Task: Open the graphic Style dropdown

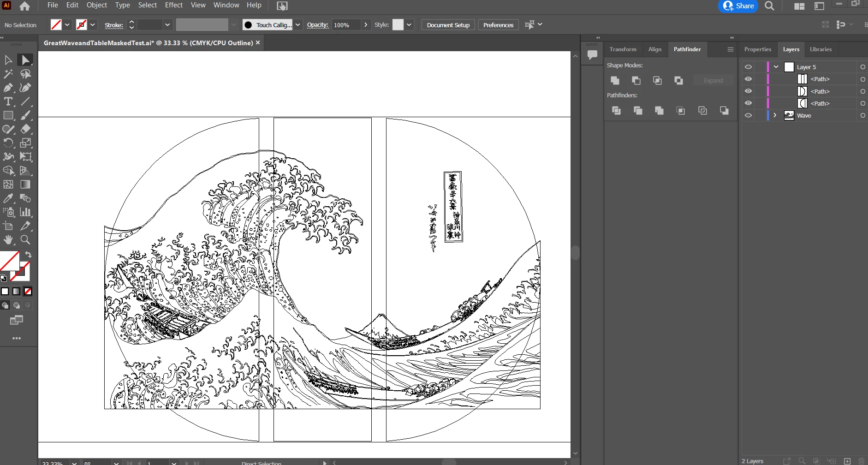Action: tap(409, 25)
